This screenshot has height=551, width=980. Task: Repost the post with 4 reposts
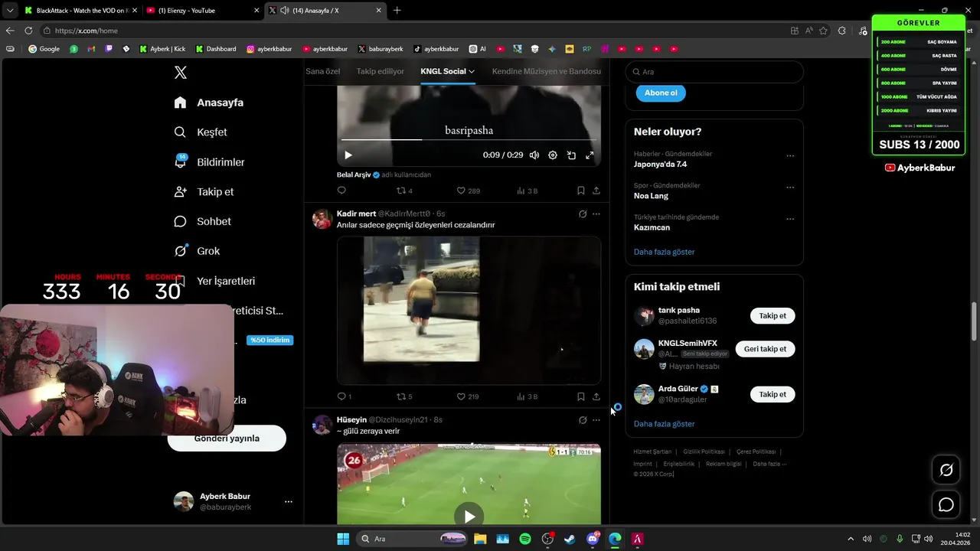coord(404,191)
